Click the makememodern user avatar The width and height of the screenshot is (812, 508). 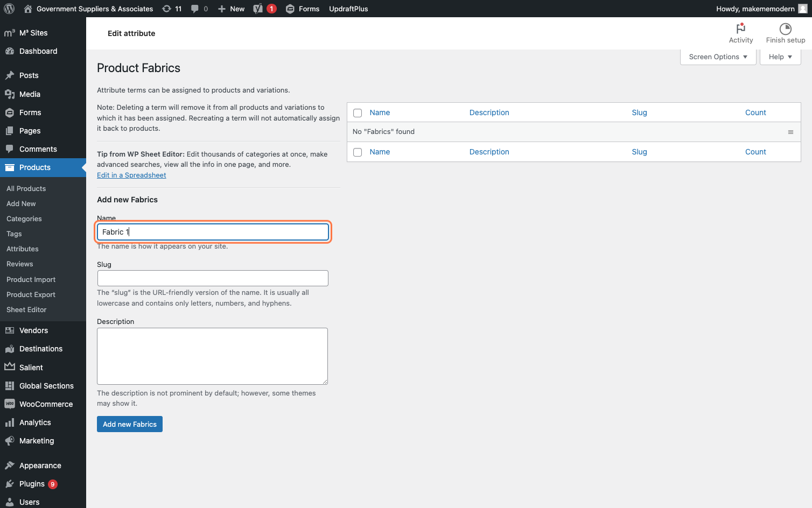click(x=802, y=9)
